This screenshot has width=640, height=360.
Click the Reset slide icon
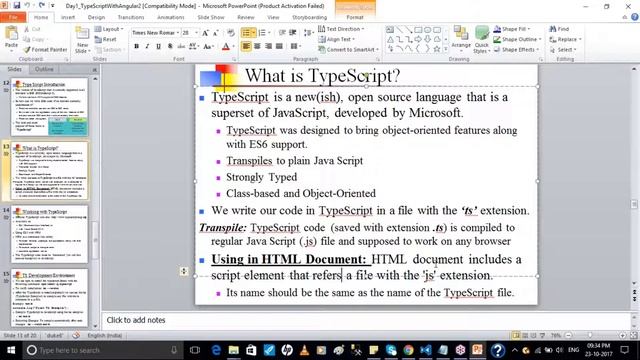tap(98, 40)
